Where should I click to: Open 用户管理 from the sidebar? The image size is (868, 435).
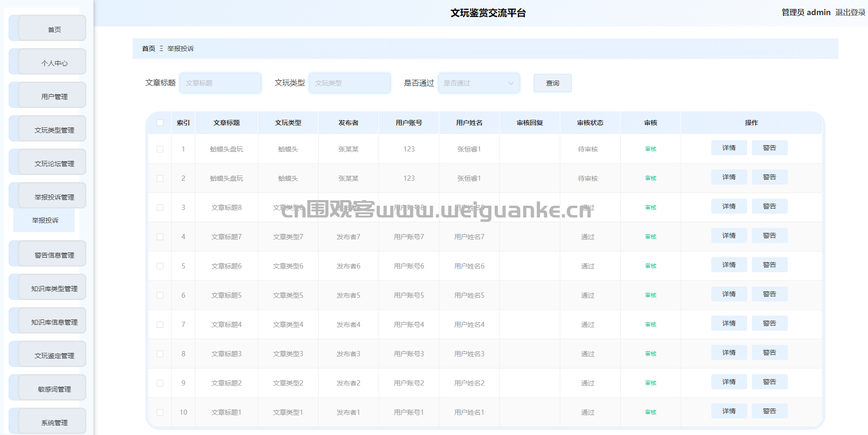coord(54,96)
